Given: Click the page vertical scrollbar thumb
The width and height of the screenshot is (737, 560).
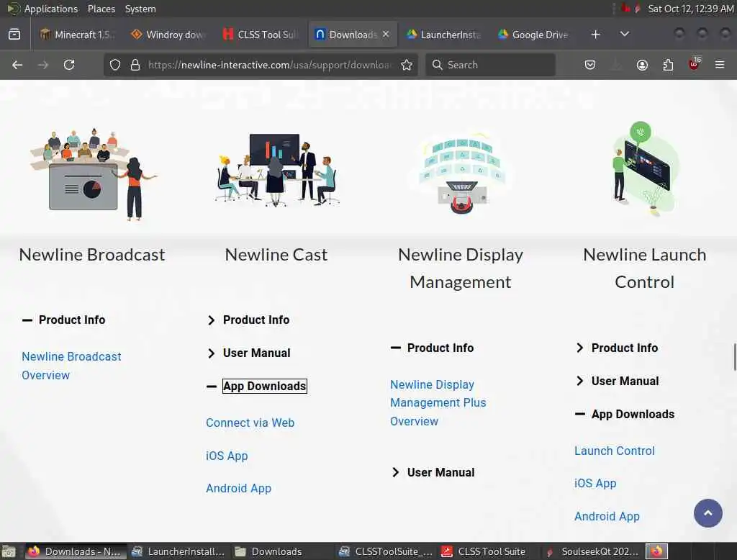Looking at the screenshot, I should pyautogui.click(x=734, y=357).
